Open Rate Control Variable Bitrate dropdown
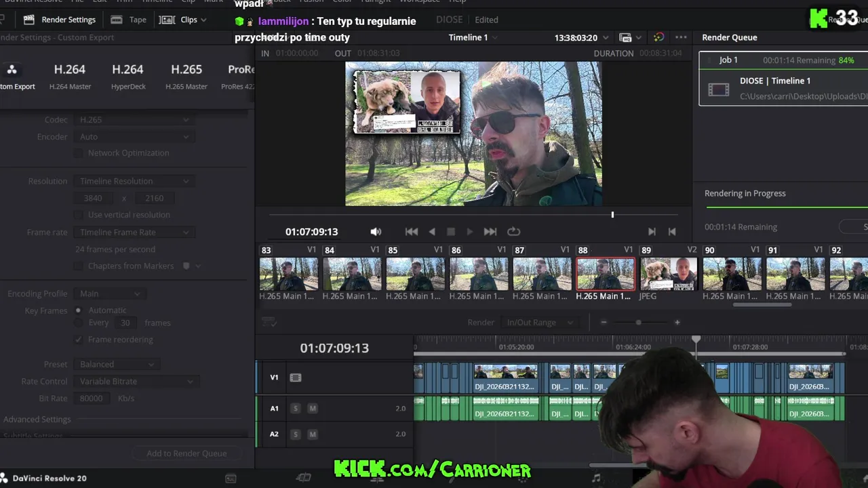Screen dimensions: 868x488 (136, 382)
